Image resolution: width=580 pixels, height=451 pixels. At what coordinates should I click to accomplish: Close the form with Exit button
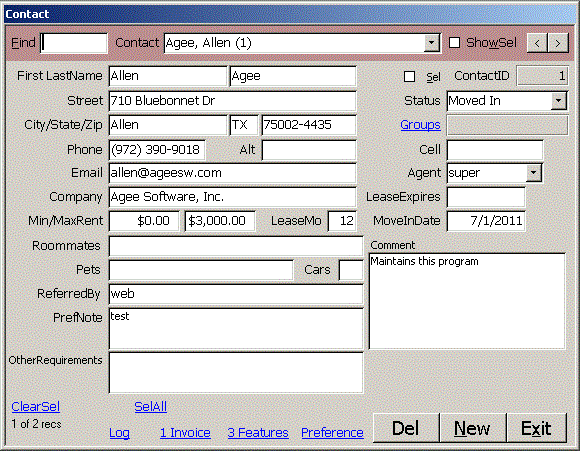pyautogui.click(x=536, y=428)
